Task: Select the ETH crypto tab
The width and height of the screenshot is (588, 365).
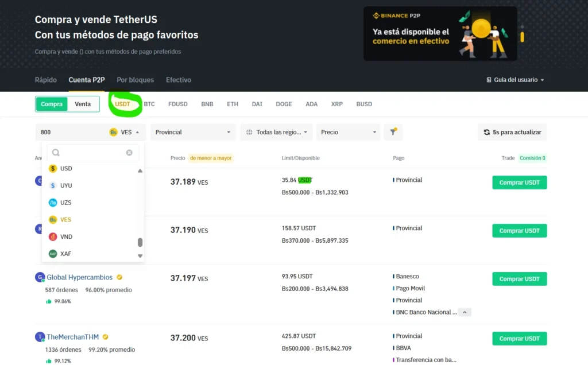Action: pos(233,104)
